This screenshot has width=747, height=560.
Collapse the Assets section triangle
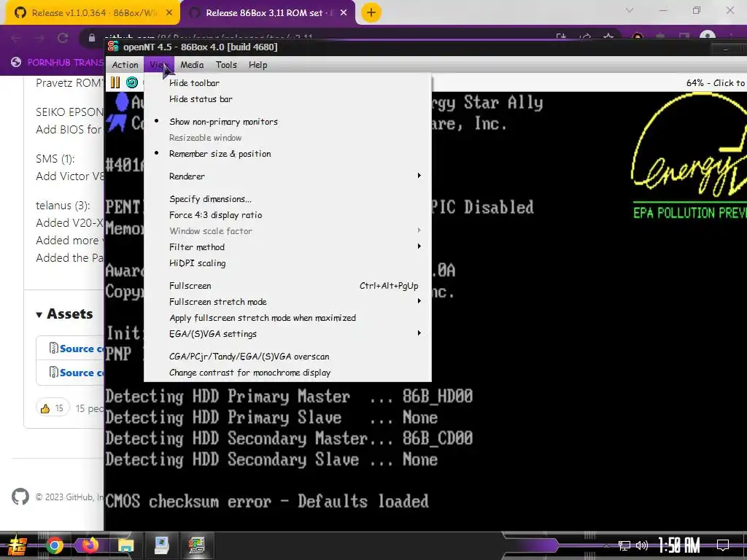[39, 314]
